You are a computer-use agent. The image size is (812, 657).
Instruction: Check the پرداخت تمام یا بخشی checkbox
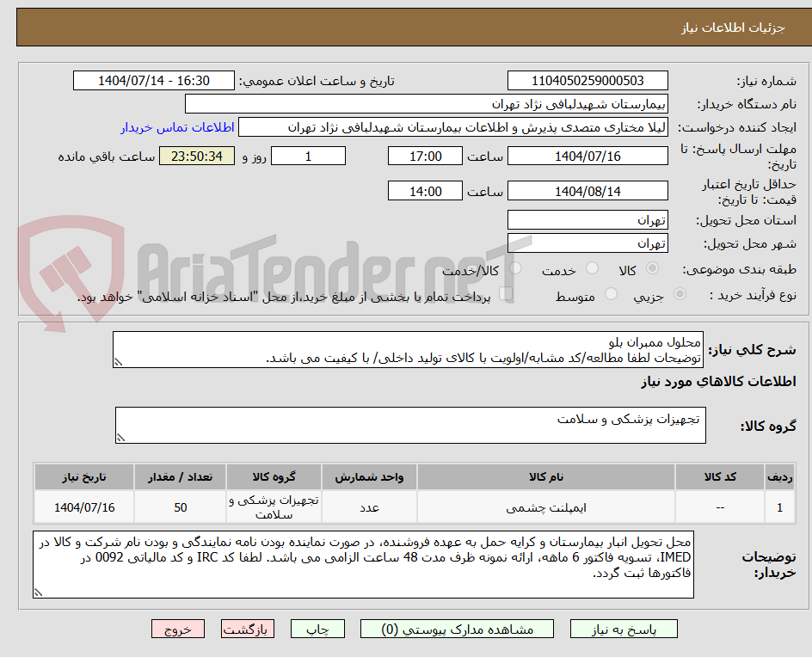507,294
